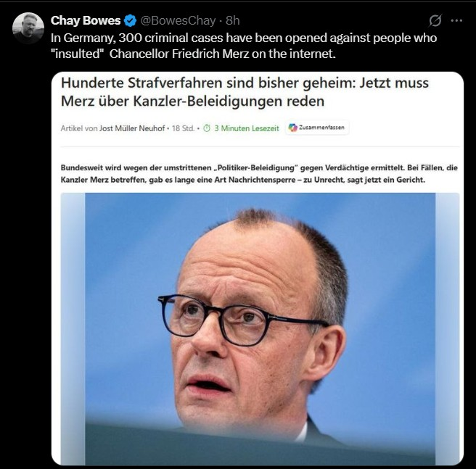Image resolution: width=476 pixels, height=469 pixels.
Task: Open the Grok explain-this-post icon
Action: [x=435, y=20]
